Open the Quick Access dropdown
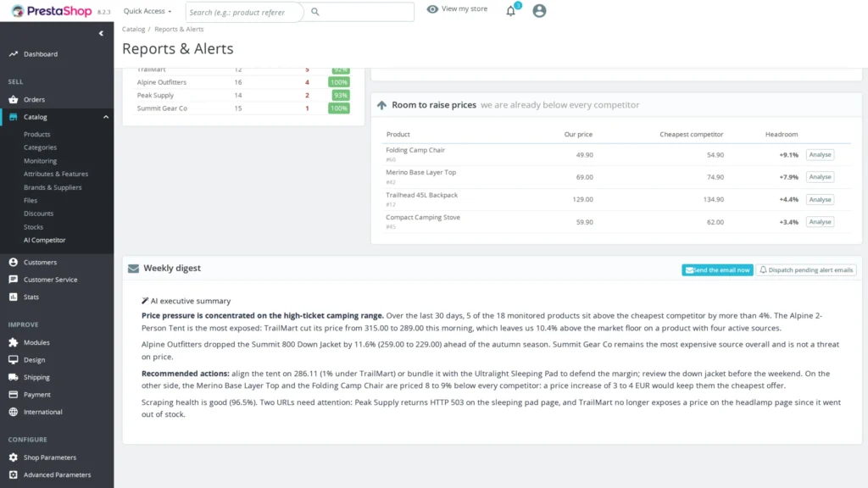This screenshot has width=868, height=488. pyautogui.click(x=147, y=11)
